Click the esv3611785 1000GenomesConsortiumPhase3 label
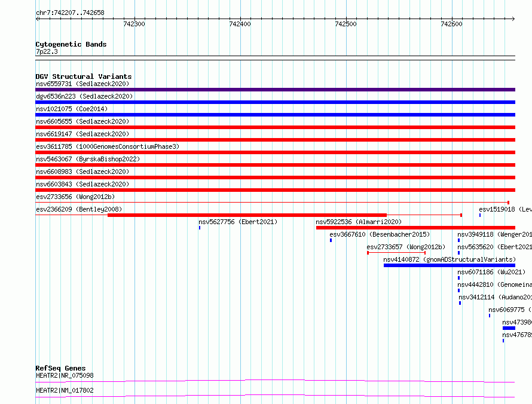The image size is (532, 404). tap(108, 146)
